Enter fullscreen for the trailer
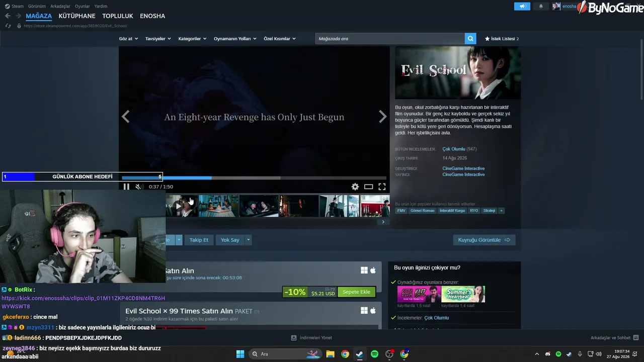Viewport: 644px width, 362px height. [382, 187]
